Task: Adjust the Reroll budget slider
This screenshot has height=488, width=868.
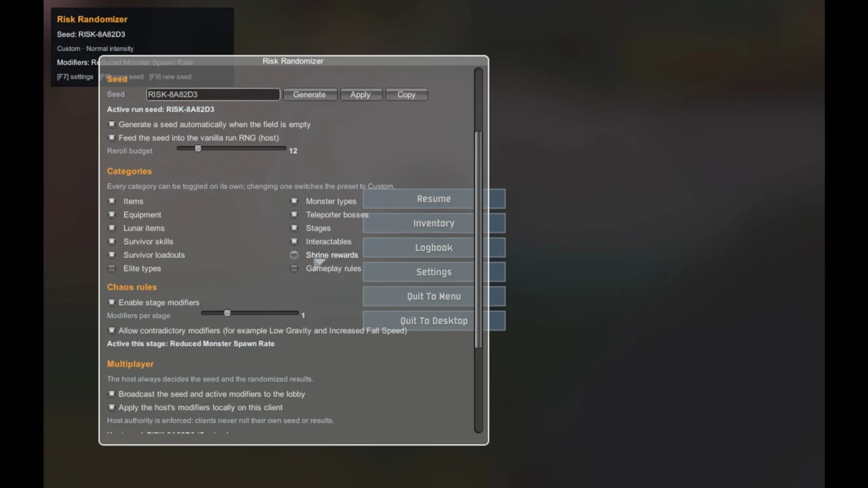Action: pyautogui.click(x=231, y=149)
